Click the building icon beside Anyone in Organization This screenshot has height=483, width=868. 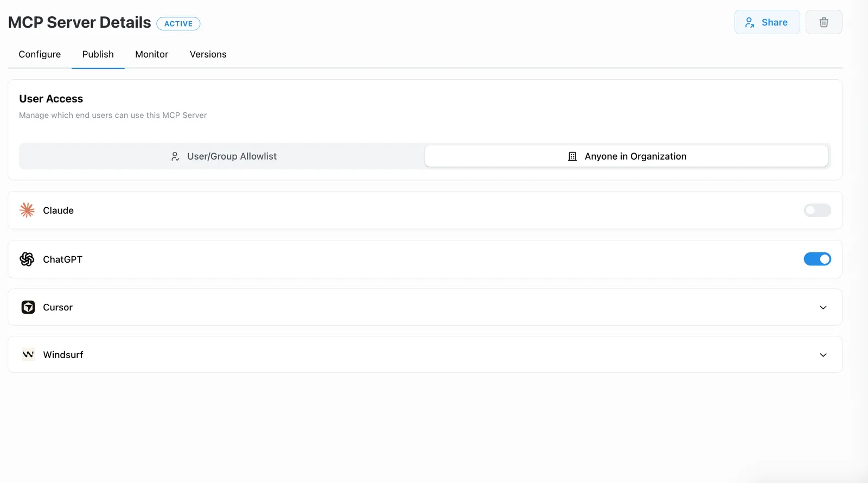pyautogui.click(x=572, y=156)
